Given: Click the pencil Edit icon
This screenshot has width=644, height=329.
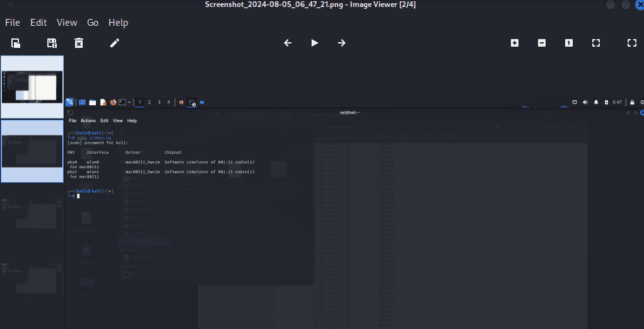Looking at the screenshot, I should 114,43.
